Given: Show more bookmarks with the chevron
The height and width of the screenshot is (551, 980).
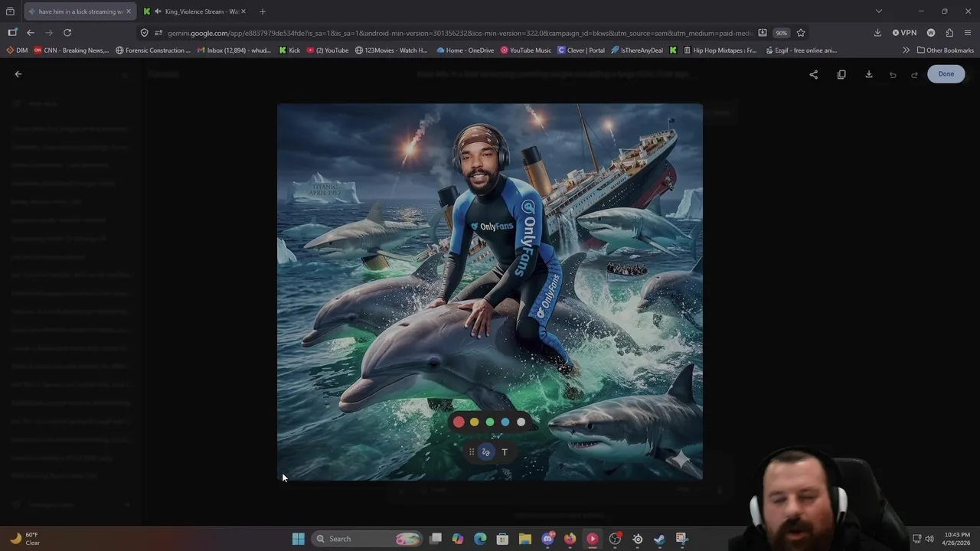Looking at the screenshot, I should tap(906, 51).
